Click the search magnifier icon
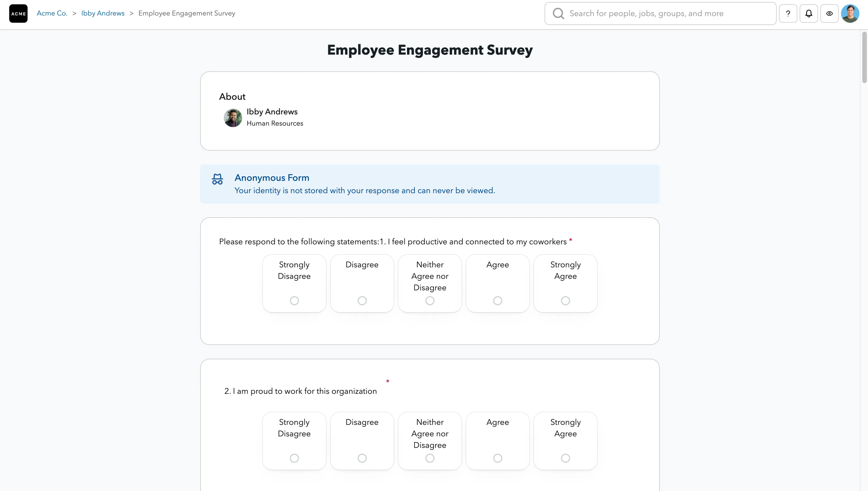868x491 pixels. pos(558,14)
